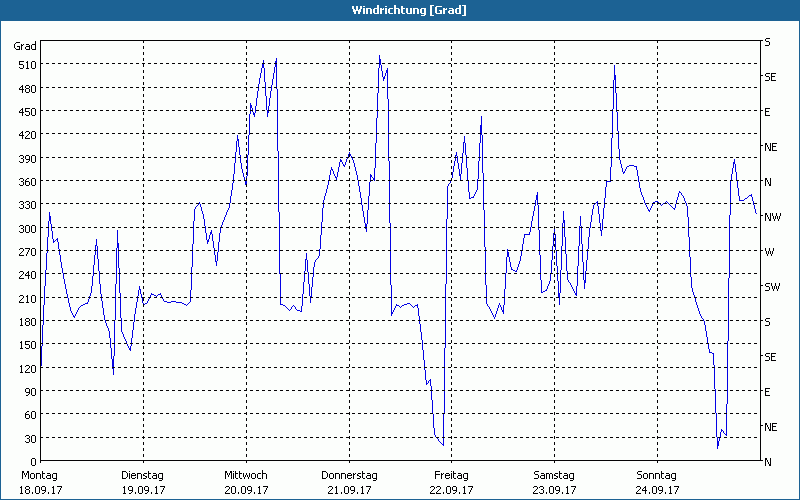Image resolution: width=800 pixels, height=500 pixels.
Task: Click the Montag day label
Action: point(39,475)
